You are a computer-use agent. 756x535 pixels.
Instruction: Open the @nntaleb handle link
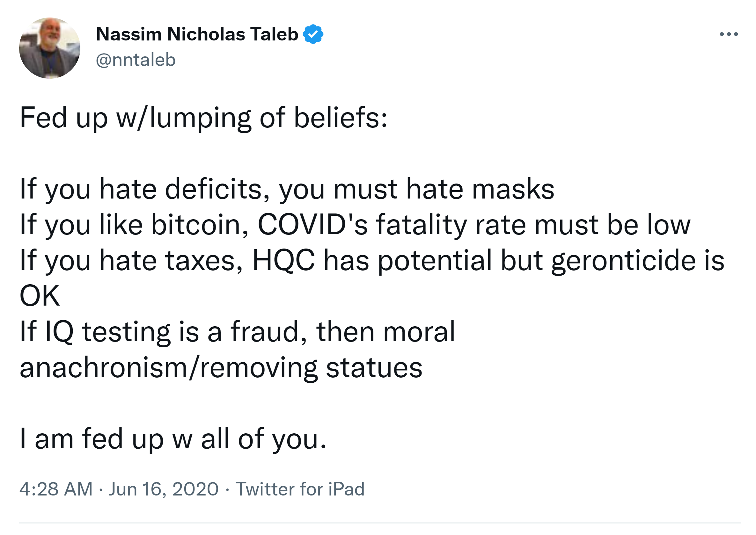coord(136,60)
